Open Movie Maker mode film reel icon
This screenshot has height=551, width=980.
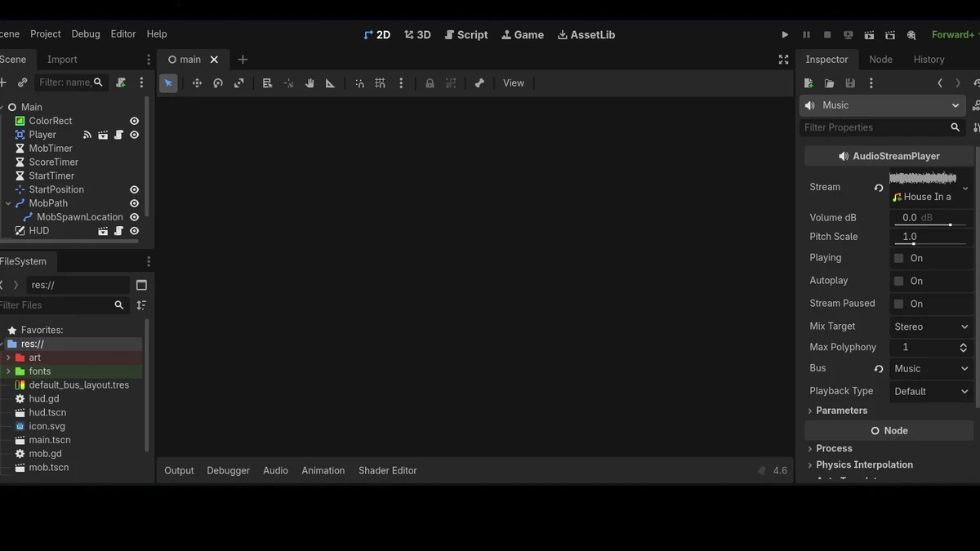coord(911,35)
